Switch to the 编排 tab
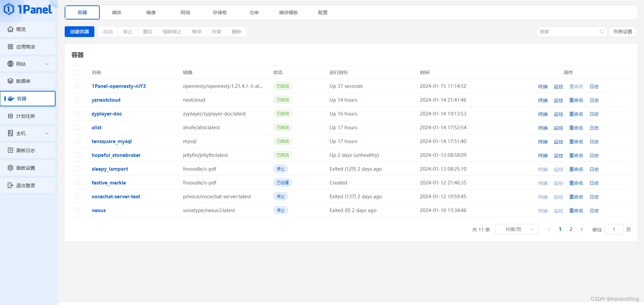This screenshot has height=305, width=644. (117, 12)
